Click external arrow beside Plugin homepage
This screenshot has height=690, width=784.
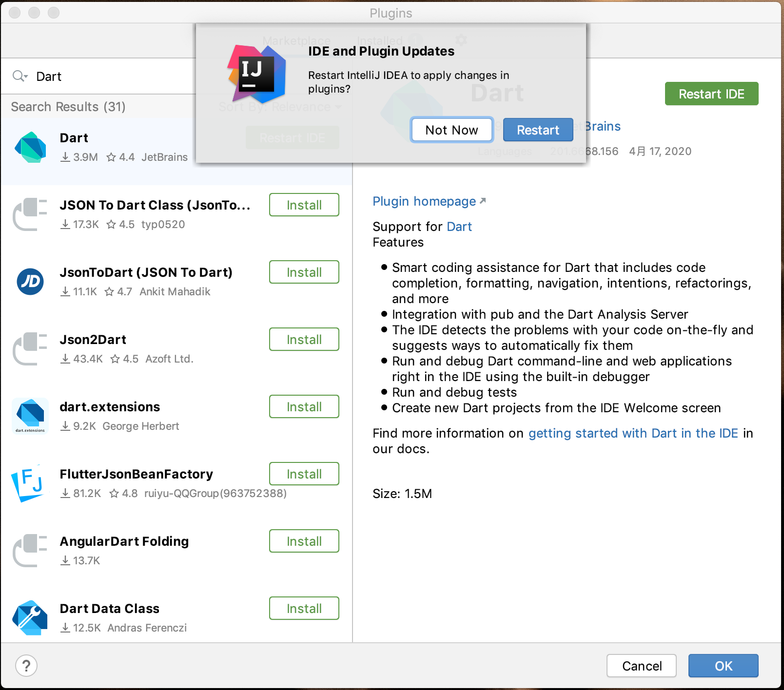click(483, 201)
